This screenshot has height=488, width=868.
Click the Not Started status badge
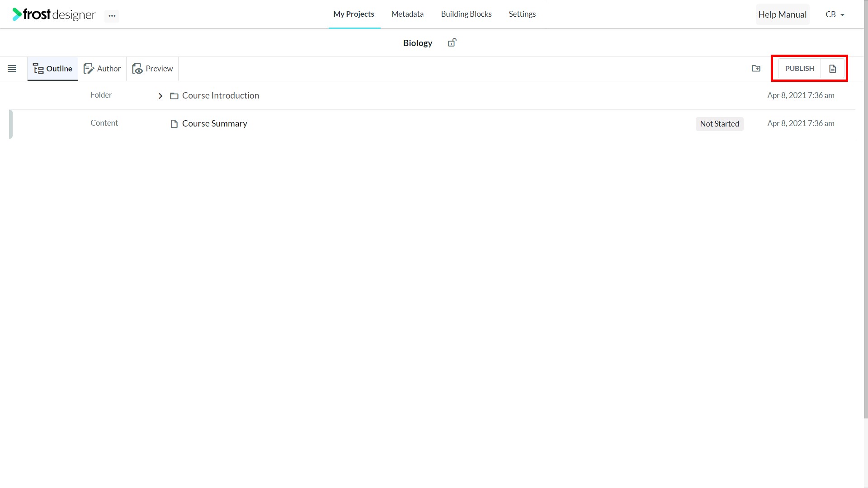pos(719,124)
